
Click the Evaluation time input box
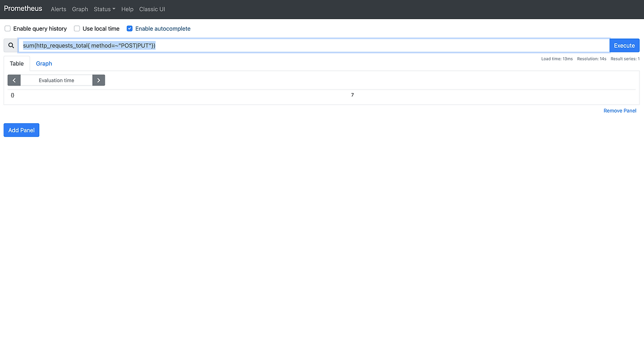[56, 80]
